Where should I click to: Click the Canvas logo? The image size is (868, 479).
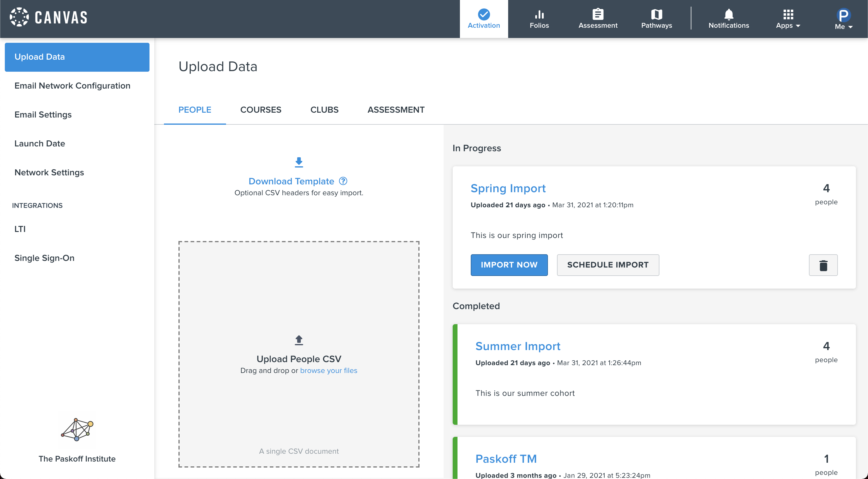49,17
